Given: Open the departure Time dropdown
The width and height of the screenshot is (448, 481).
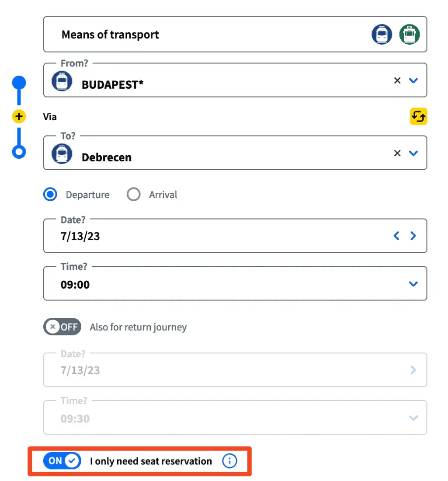Looking at the screenshot, I should coord(413,284).
